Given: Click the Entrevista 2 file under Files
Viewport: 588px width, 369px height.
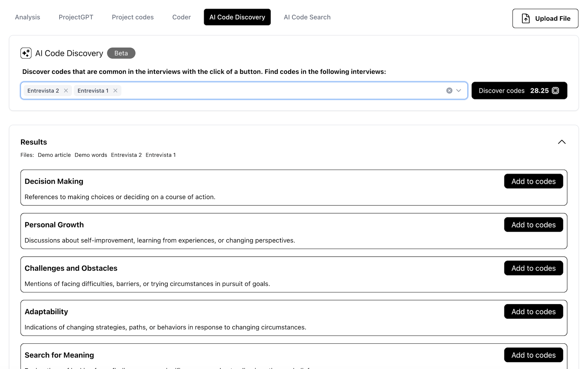Looking at the screenshot, I should coord(126,155).
